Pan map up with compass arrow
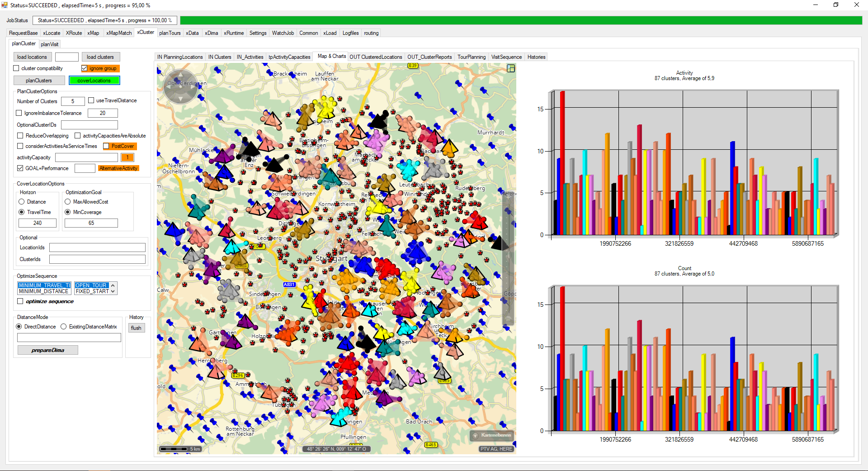The width and height of the screenshot is (868, 471). tap(180, 74)
